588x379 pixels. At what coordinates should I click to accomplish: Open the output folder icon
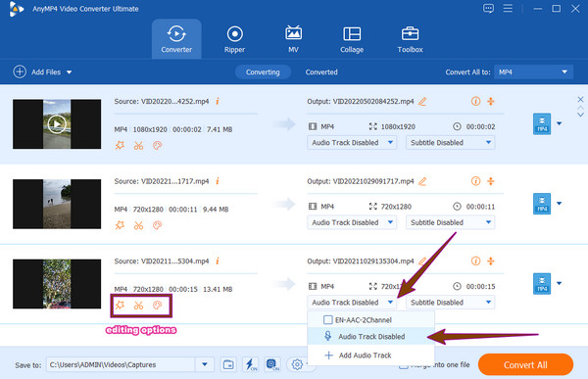coord(228,364)
